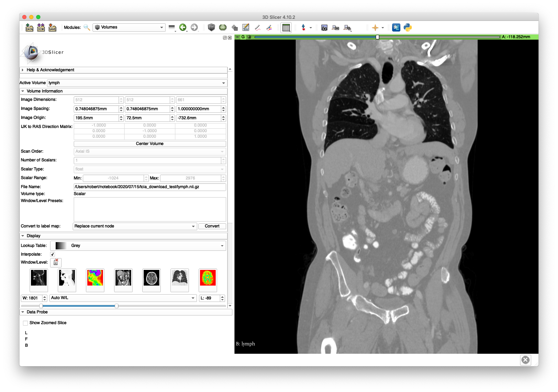558x392 pixels.
Task: Open the Lookup Table Grey dropdown
Action: pyautogui.click(x=138, y=246)
